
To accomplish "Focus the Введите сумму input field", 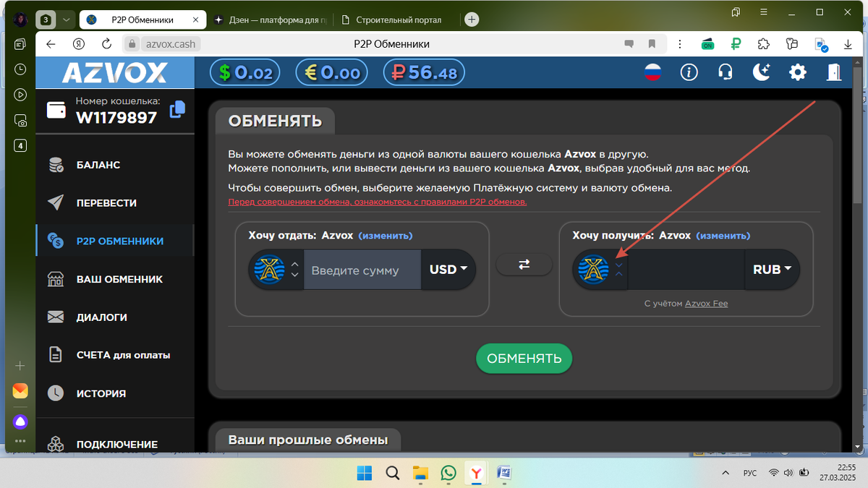I will coord(362,270).
